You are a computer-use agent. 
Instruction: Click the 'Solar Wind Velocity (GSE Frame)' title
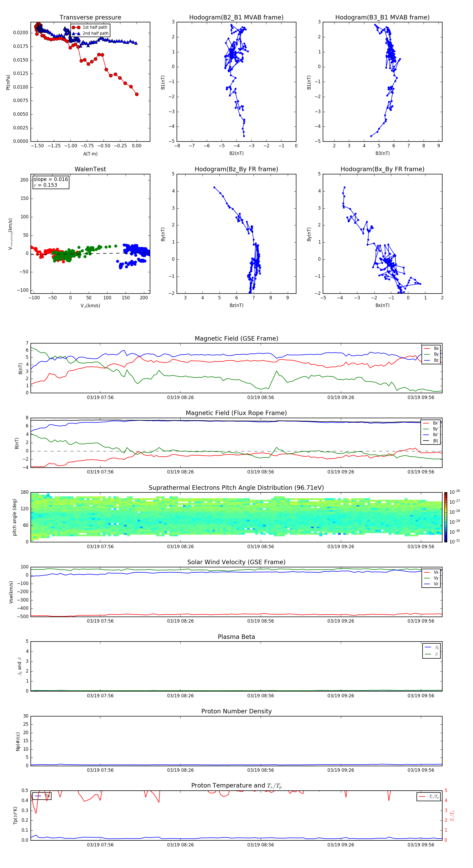pyautogui.click(x=236, y=562)
